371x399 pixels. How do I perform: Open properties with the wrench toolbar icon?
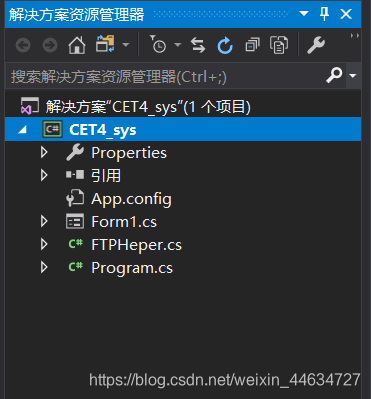click(315, 45)
